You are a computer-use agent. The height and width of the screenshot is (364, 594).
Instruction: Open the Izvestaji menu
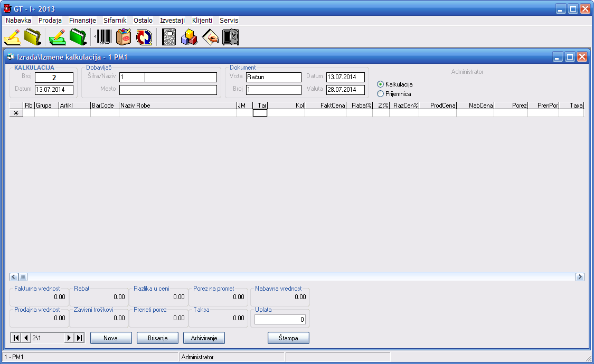coord(172,21)
